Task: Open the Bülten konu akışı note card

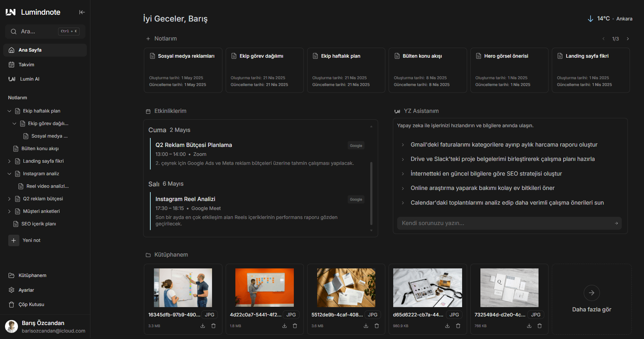Action: coord(428,70)
